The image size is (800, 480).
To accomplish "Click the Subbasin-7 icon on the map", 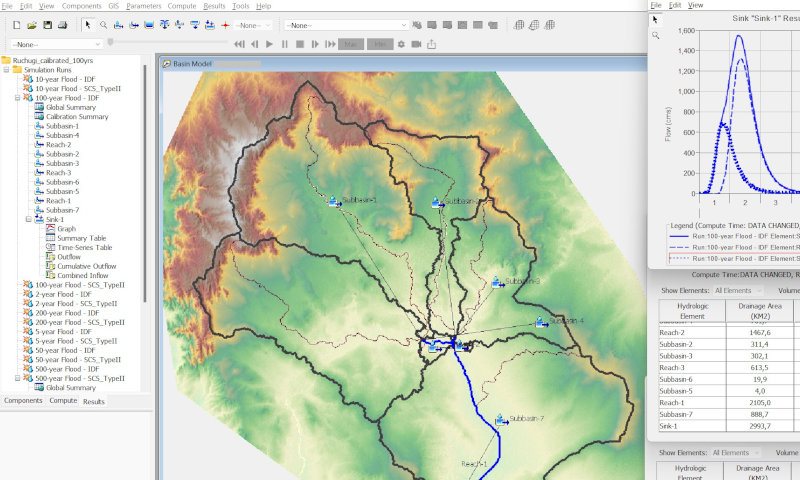I will click(500, 420).
